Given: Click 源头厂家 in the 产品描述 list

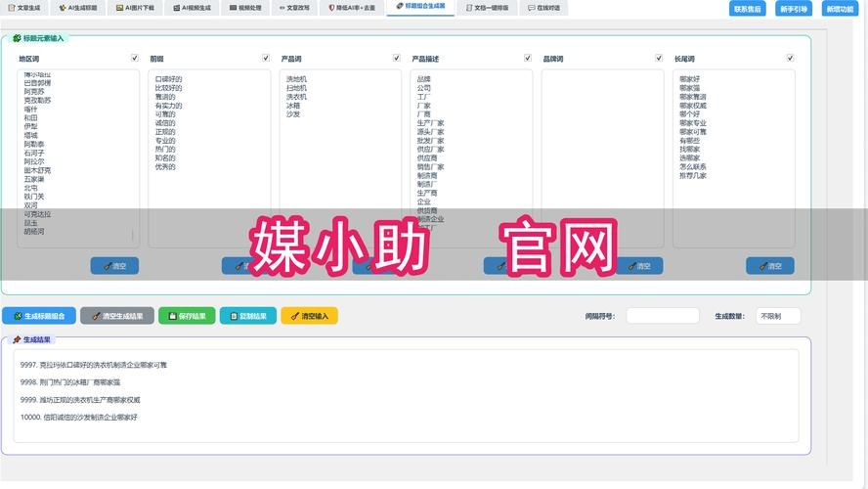Looking at the screenshot, I should [431, 132].
